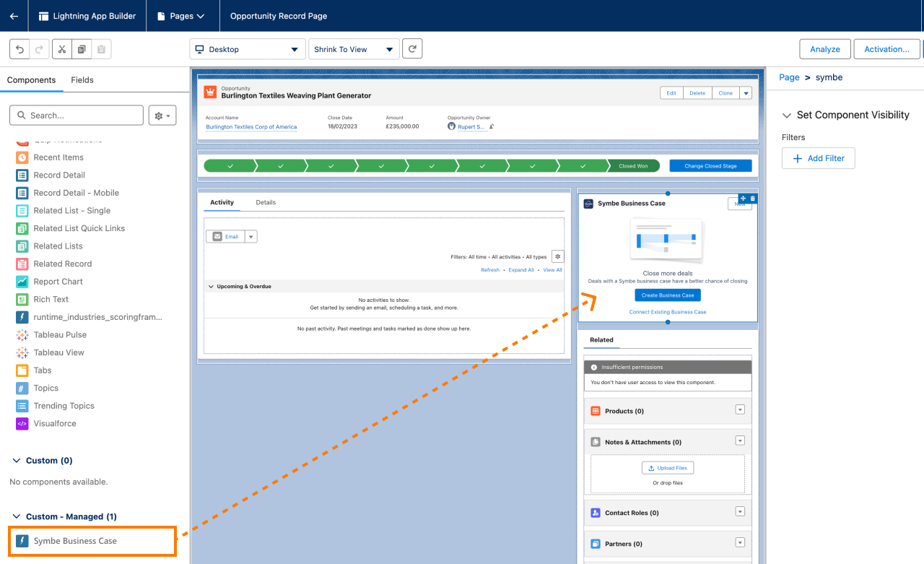The image size is (924, 564).
Task: Click the back arrow in header
Action: [x=14, y=16]
